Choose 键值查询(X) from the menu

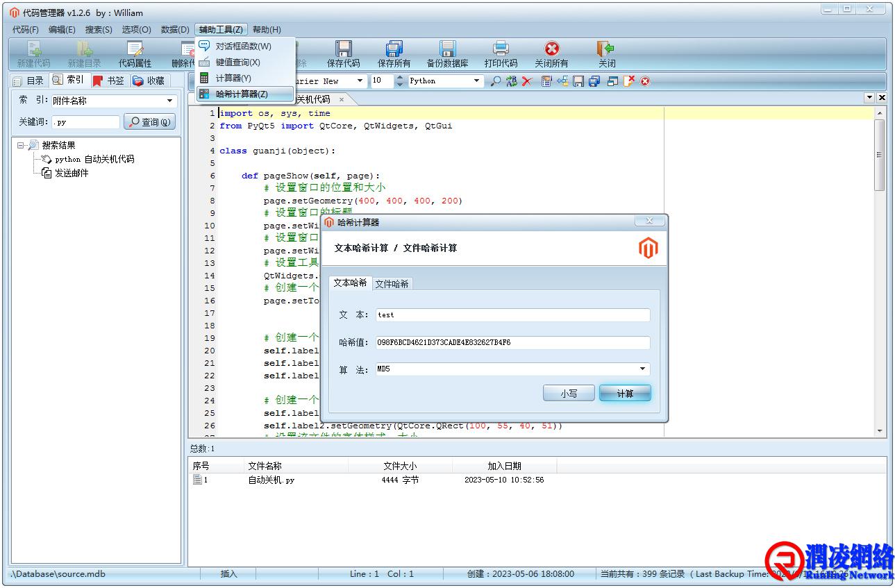point(245,62)
